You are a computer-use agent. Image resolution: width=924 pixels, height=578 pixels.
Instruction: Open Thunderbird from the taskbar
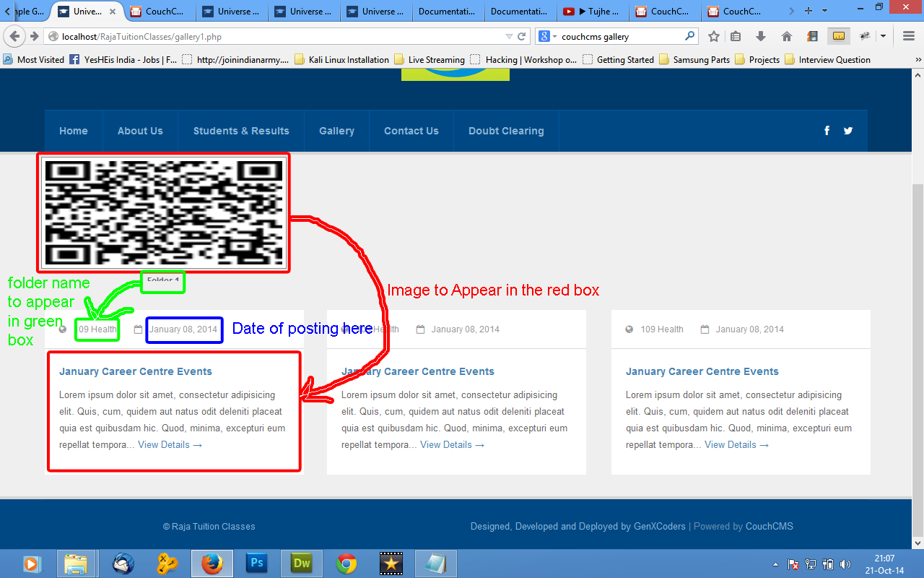(x=123, y=564)
